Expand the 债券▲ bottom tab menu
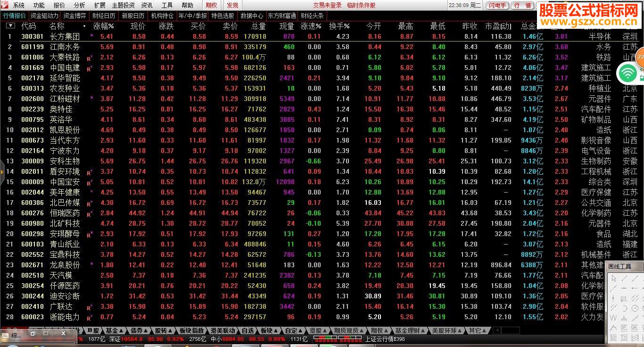This screenshot has height=347, width=644. click(139, 330)
